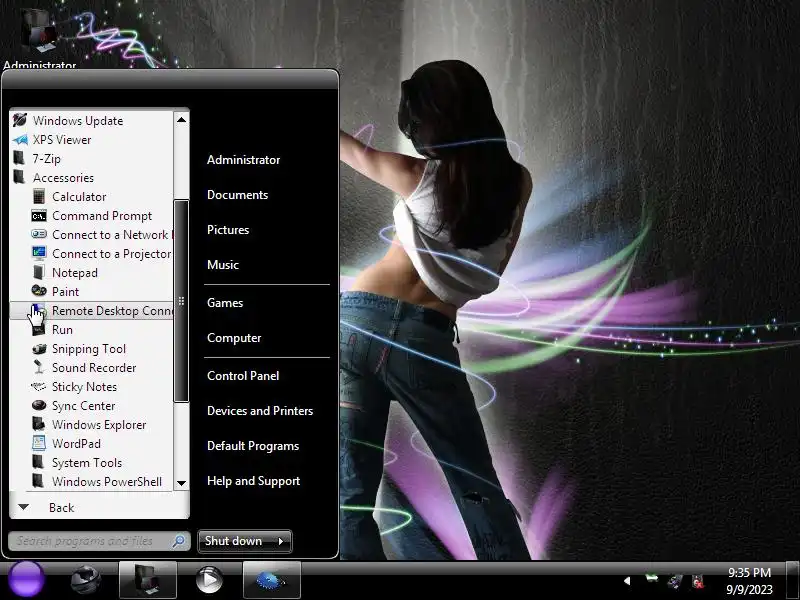The width and height of the screenshot is (800, 600).
Task: Open Control Panel
Action: point(243,376)
